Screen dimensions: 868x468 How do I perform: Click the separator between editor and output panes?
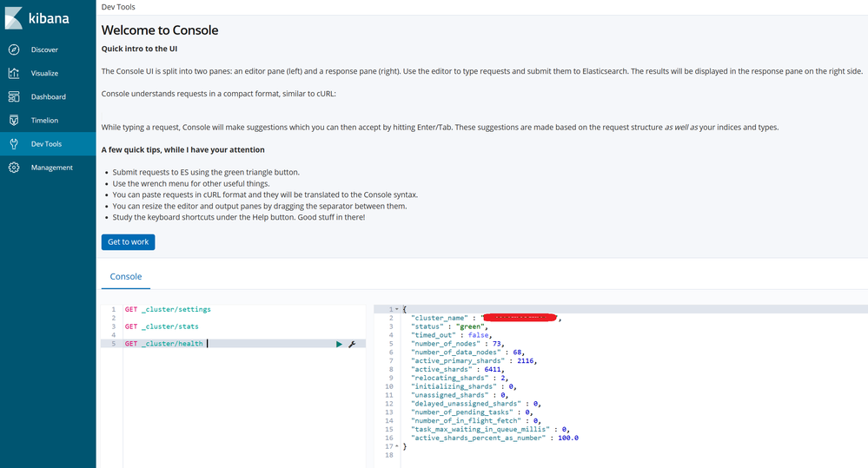[x=371, y=382]
